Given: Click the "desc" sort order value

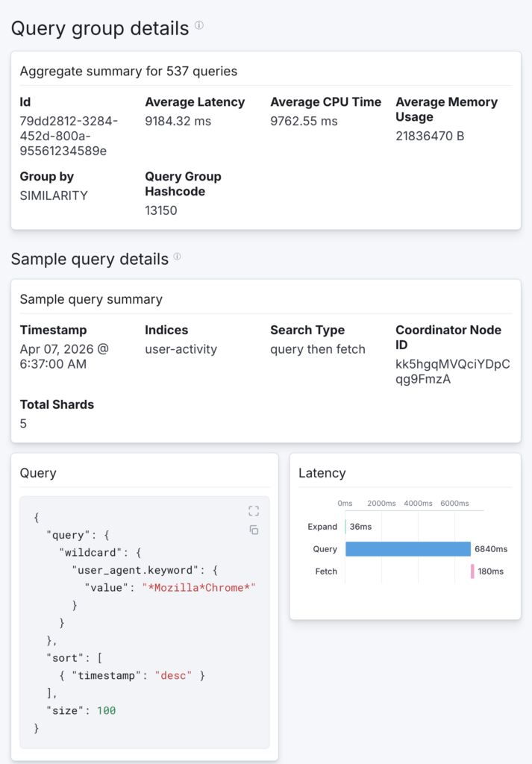Looking at the screenshot, I should [x=173, y=675].
